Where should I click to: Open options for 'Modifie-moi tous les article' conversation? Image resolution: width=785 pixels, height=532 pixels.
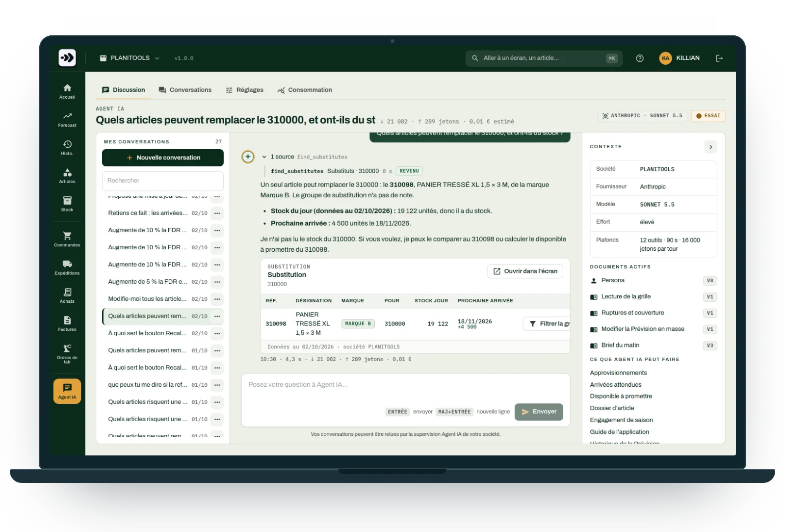click(217, 299)
